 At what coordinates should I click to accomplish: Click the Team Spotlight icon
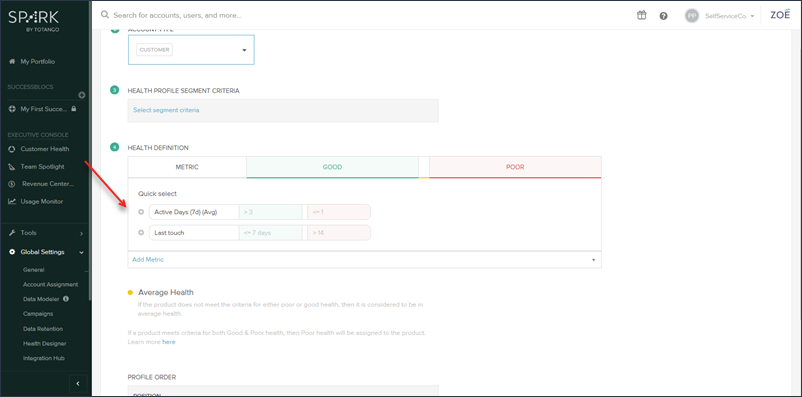12,167
